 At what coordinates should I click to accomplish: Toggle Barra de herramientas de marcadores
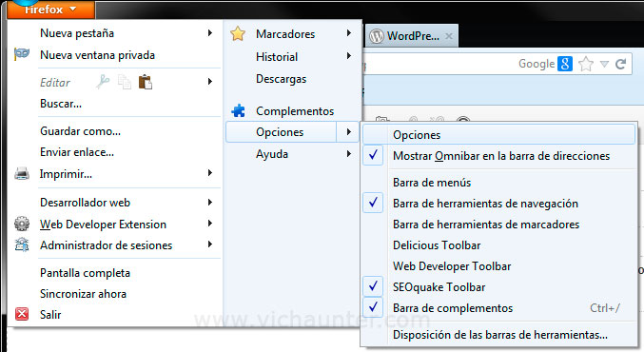[486, 225]
